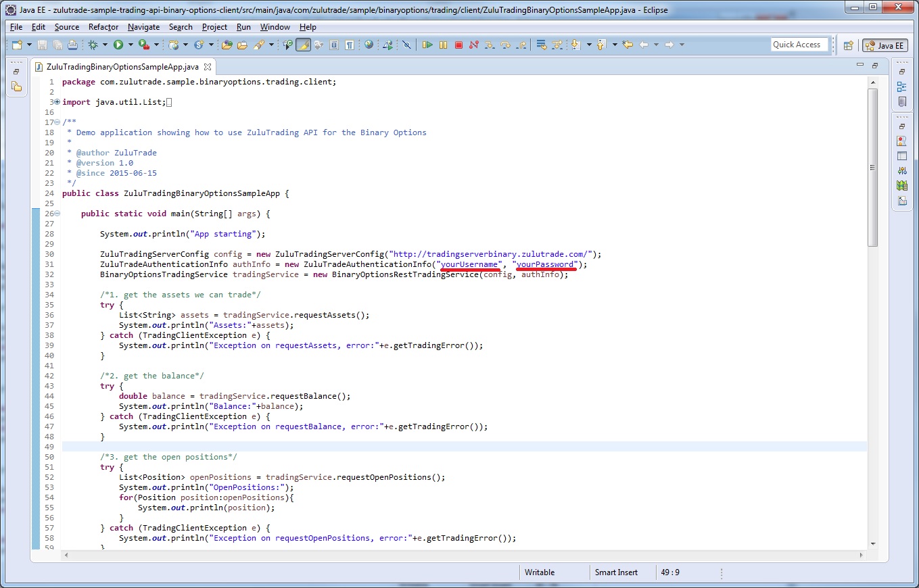
Task: Click the Skip All Breakpoints icon
Action: 406,45
